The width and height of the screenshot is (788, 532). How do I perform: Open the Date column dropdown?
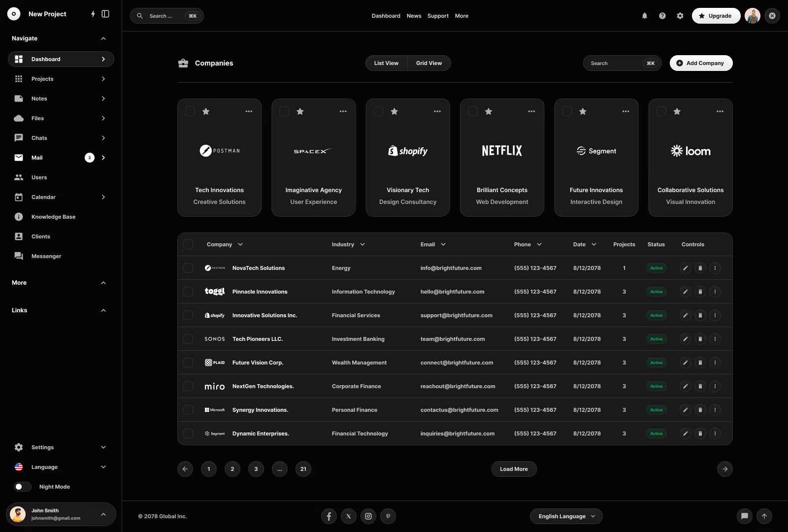pos(594,244)
